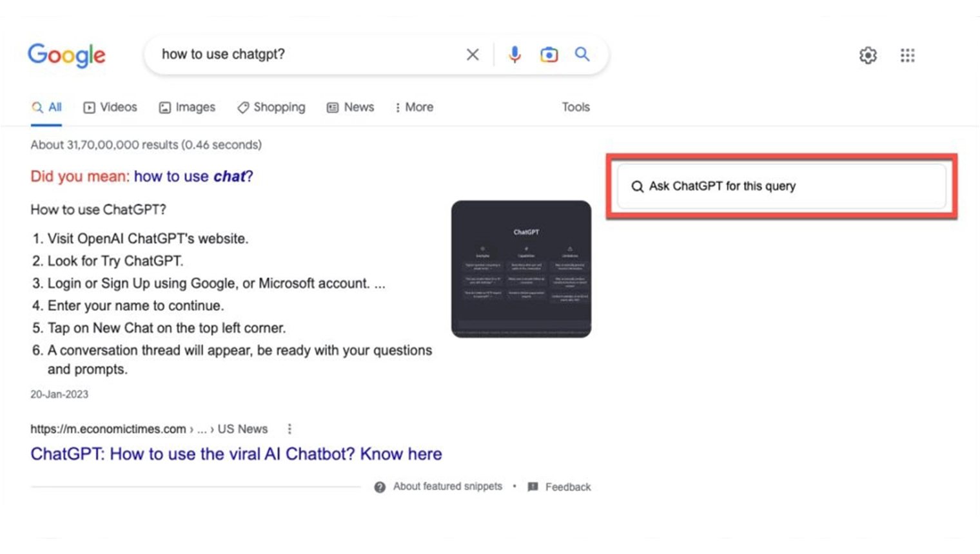Start a voice search with the microphone icon
The width and height of the screenshot is (980, 554).
[x=514, y=55]
